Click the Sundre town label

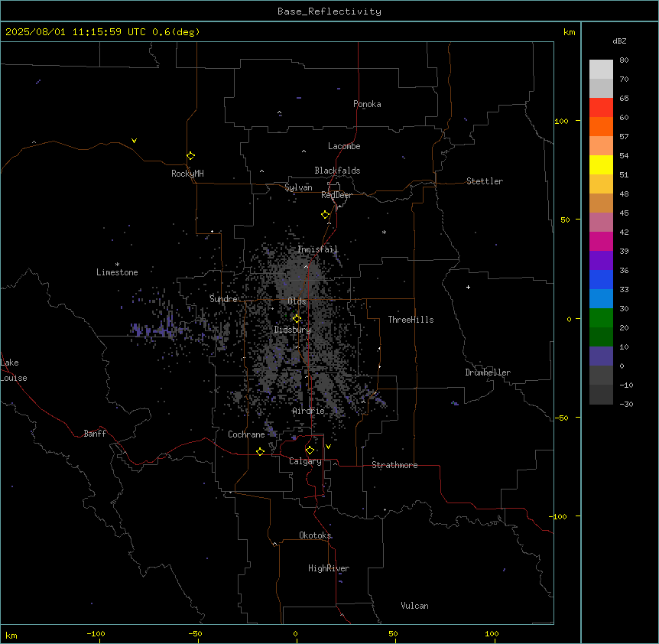click(x=223, y=299)
